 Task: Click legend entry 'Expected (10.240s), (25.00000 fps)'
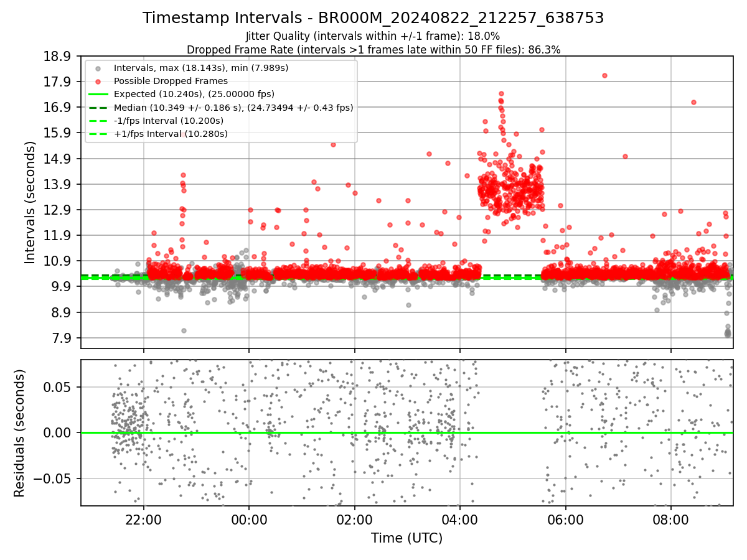pos(194,94)
